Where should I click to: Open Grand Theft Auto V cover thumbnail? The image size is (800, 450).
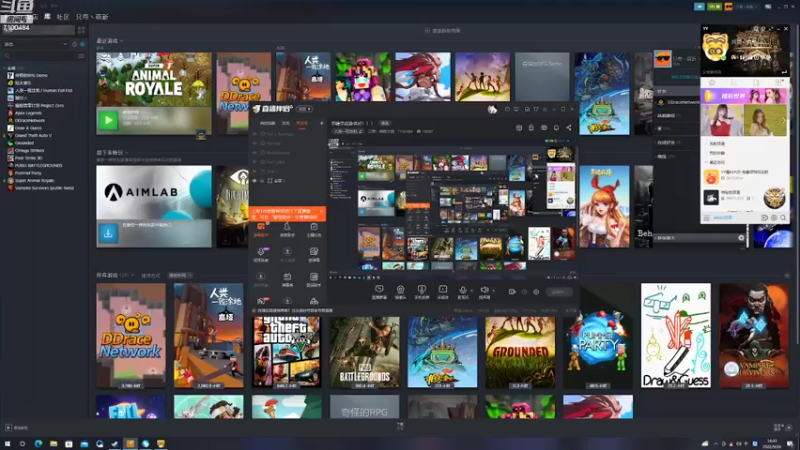point(287,352)
